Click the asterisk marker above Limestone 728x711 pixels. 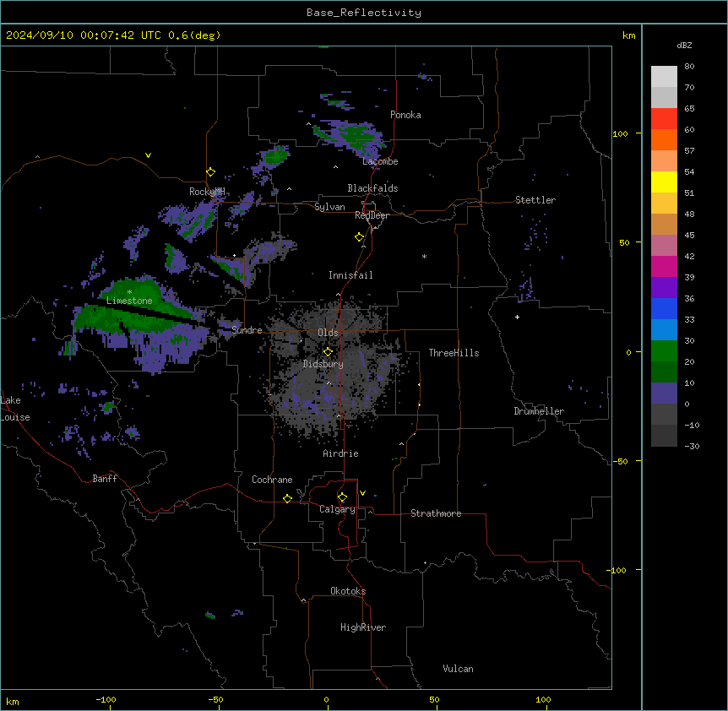click(x=129, y=292)
